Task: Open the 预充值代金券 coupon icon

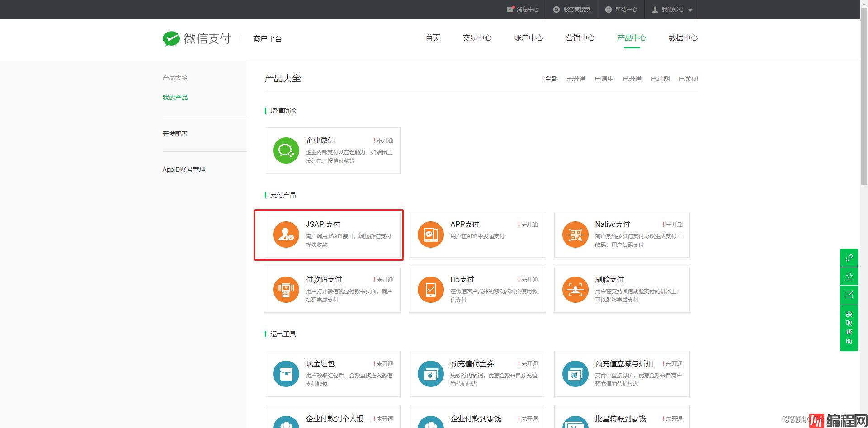Action: tap(431, 374)
